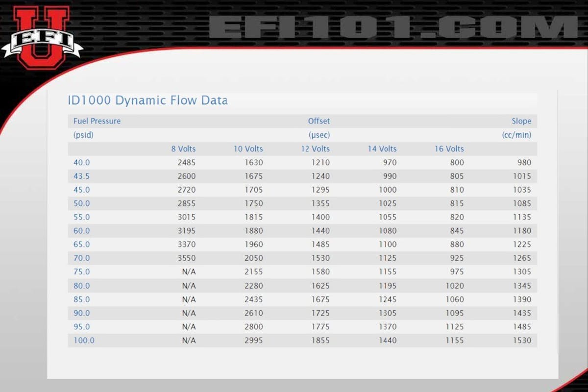
Task: Select the ID1000 Dynamic Flow Data title
Action: [147, 101]
